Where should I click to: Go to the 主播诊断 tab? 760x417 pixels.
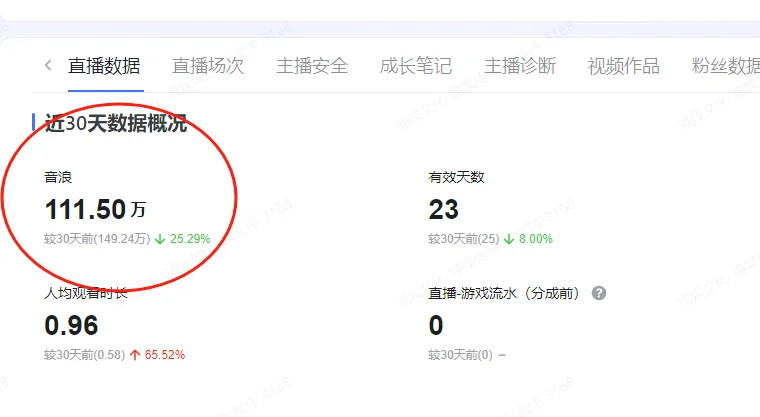click(x=520, y=66)
